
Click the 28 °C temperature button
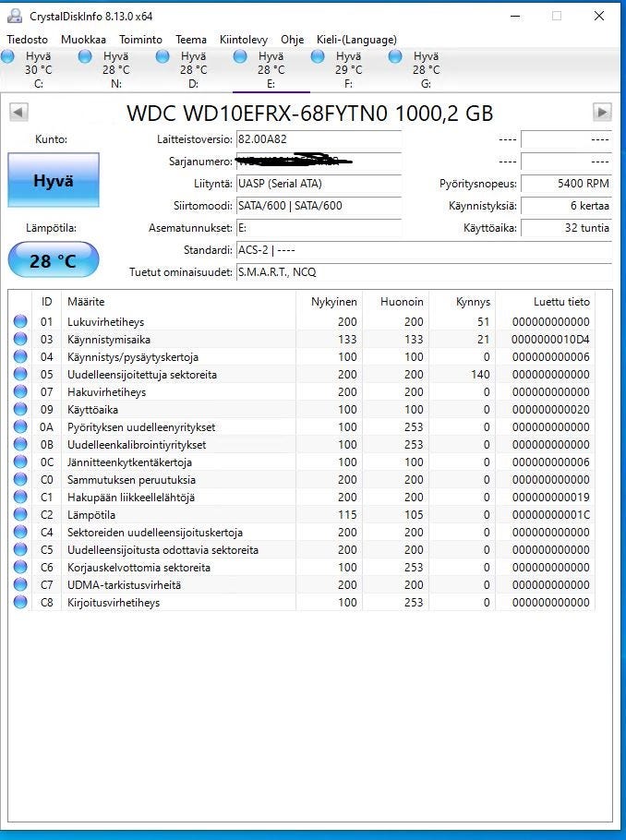click(x=53, y=259)
